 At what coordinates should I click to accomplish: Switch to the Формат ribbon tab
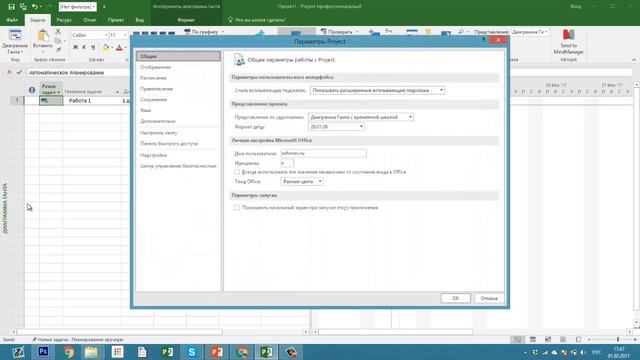[x=186, y=20]
